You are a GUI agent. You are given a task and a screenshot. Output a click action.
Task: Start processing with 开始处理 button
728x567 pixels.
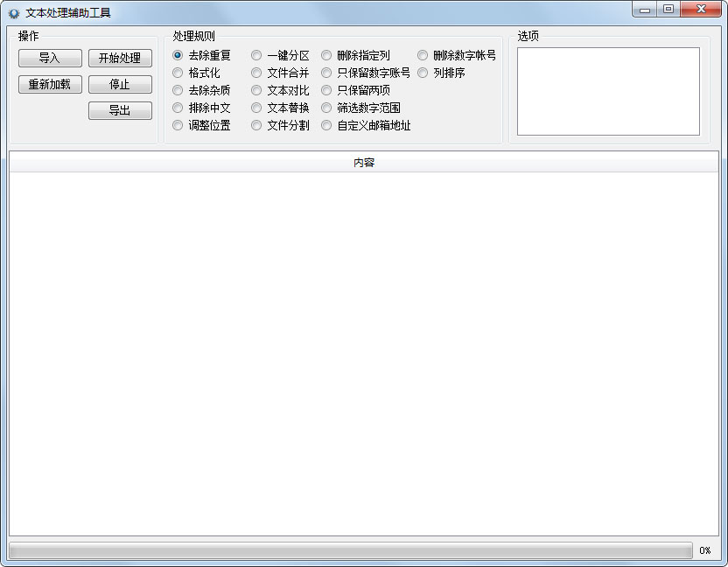click(120, 58)
